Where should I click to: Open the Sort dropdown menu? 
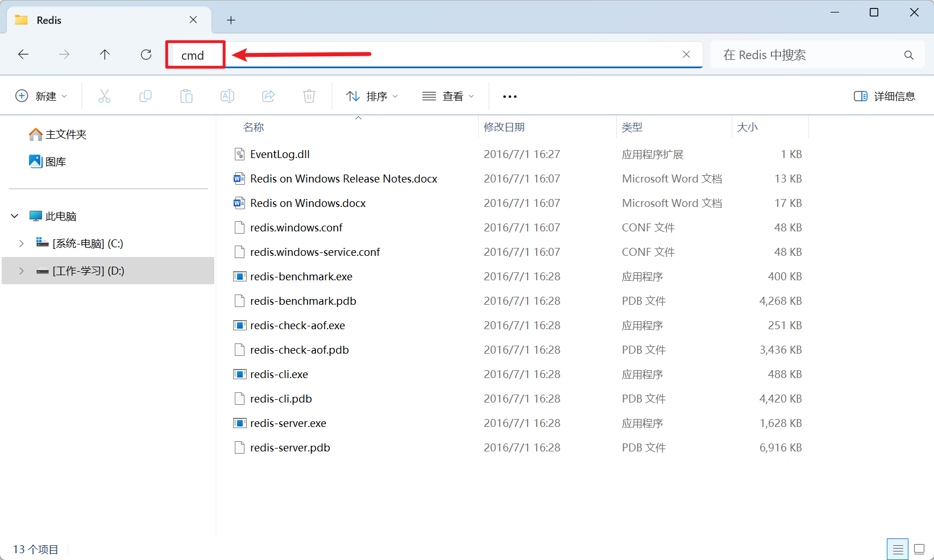tap(372, 96)
